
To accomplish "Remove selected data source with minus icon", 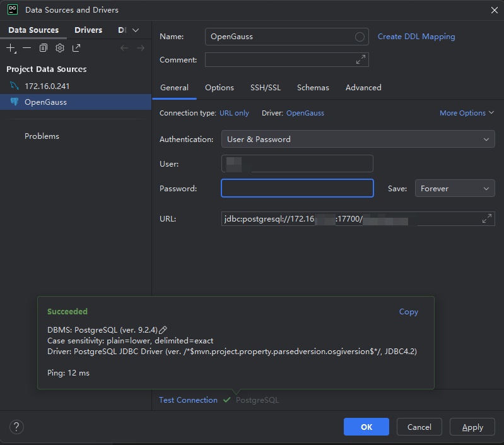I will (27, 48).
